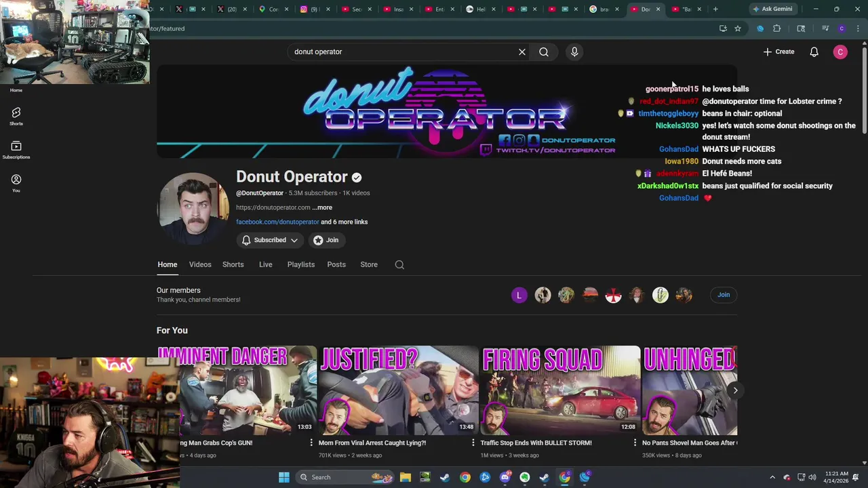Click the Donut Operator profile picture
The image size is (868, 488).
coord(193,208)
